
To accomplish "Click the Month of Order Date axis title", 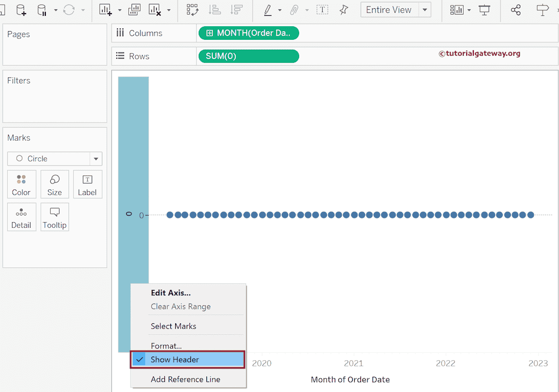I will (x=350, y=379).
